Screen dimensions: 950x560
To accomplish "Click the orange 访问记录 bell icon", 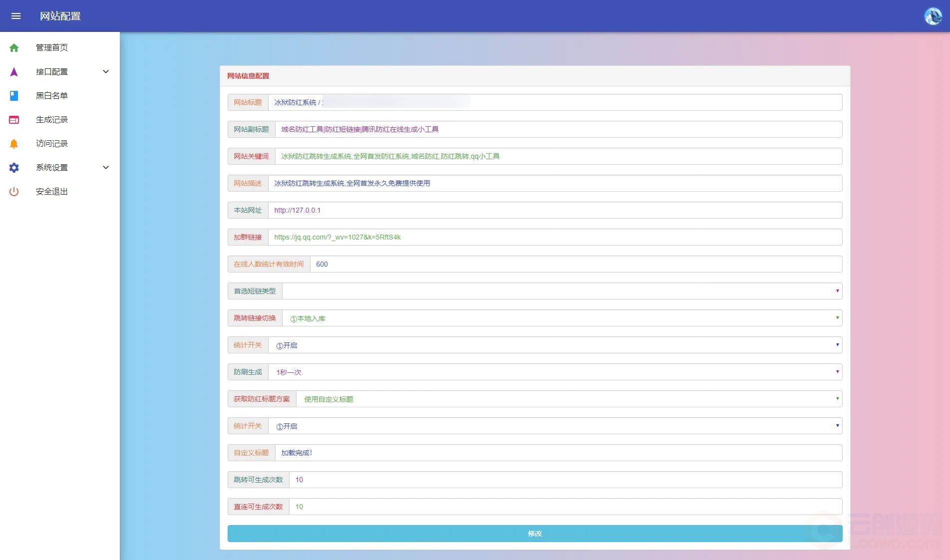I will [14, 144].
